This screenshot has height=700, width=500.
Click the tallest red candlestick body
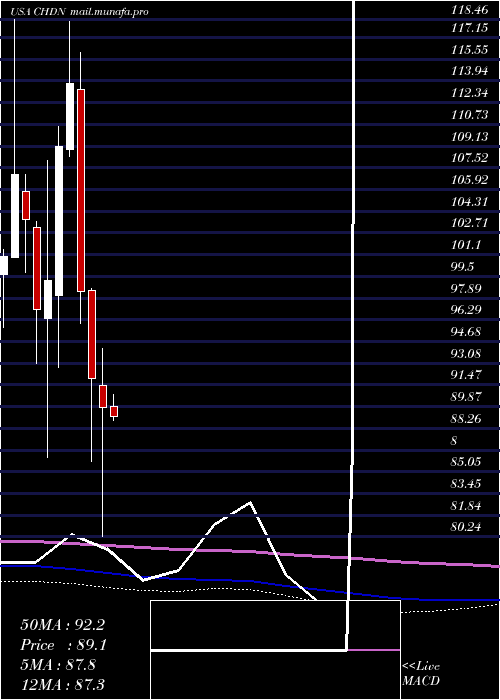pos(81,191)
